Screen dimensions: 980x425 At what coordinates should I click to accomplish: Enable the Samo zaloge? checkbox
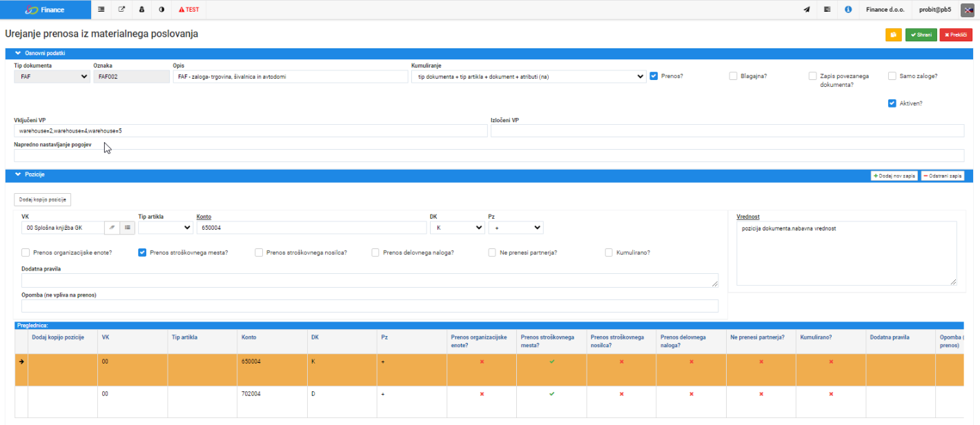(x=892, y=76)
